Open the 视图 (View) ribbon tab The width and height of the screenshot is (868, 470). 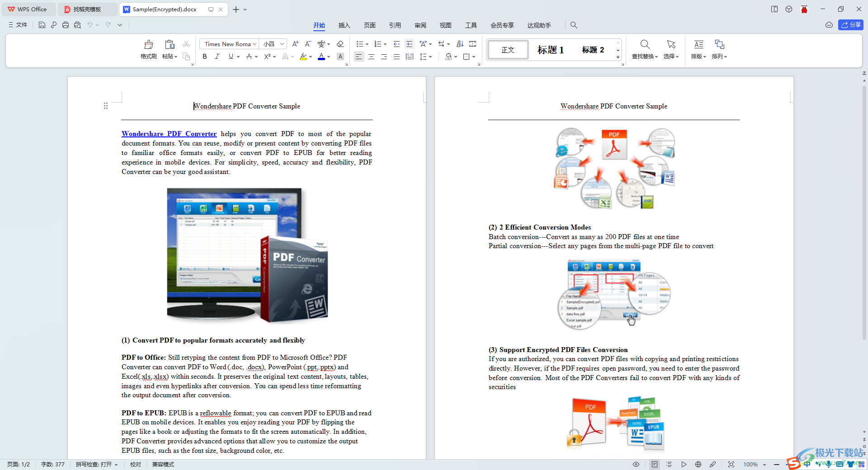tap(446, 25)
